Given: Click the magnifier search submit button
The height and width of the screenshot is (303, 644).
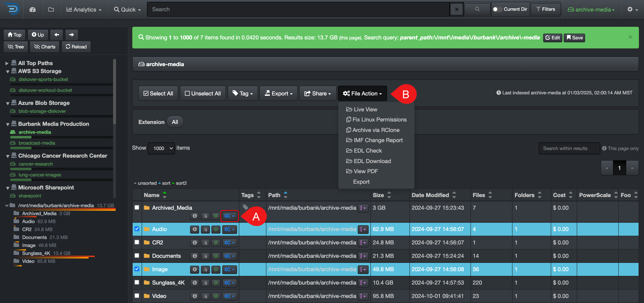Looking at the screenshot, I should (x=477, y=9).
